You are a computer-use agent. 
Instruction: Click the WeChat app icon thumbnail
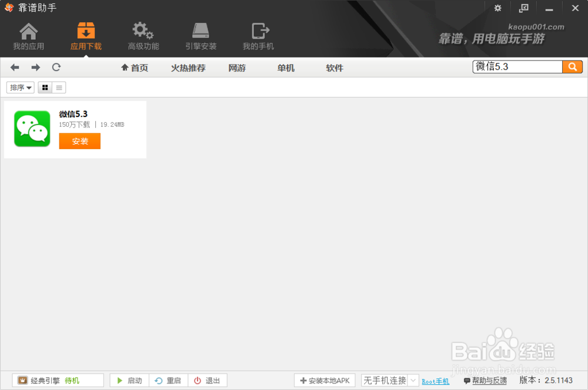click(x=31, y=128)
